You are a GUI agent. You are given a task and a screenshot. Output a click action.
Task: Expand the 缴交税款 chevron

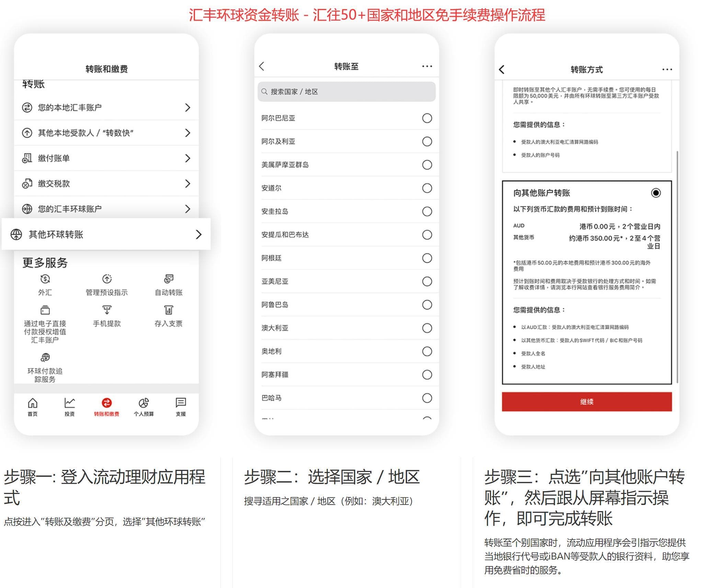(x=187, y=184)
